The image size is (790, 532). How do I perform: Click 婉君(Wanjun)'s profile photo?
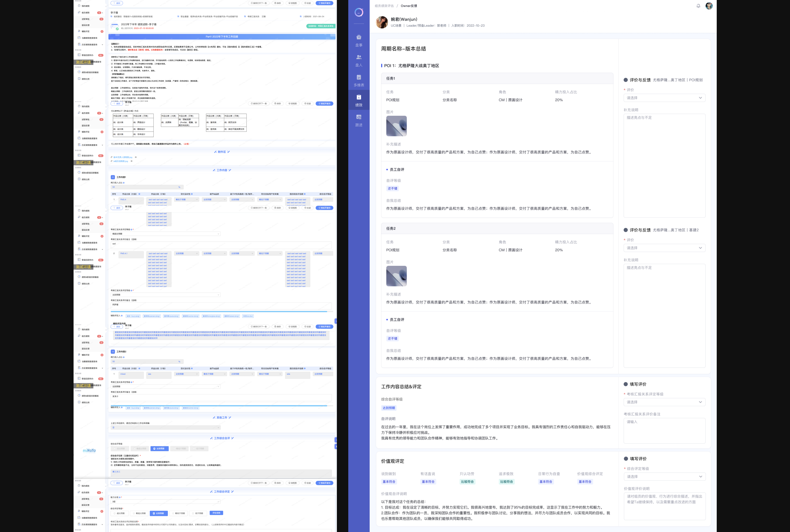382,22
